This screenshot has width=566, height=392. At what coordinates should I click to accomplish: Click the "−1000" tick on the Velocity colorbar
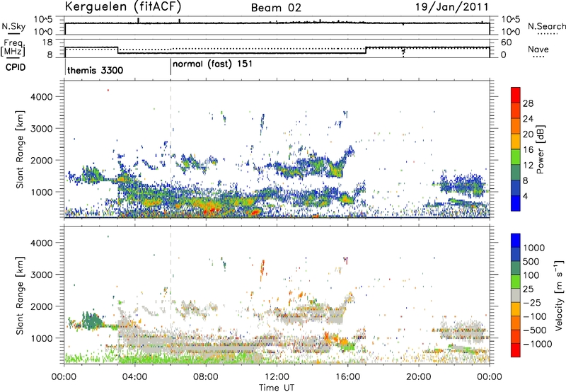pyautogui.click(x=537, y=344)
